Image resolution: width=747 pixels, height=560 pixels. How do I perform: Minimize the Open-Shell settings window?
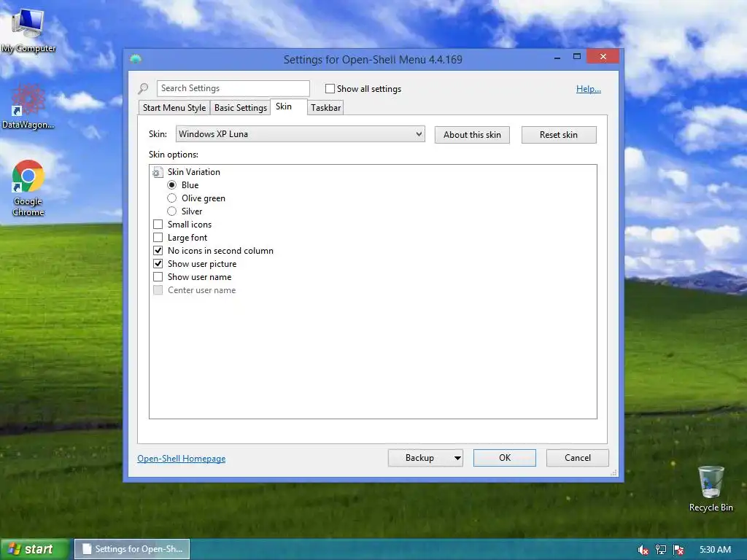point(557,58)
